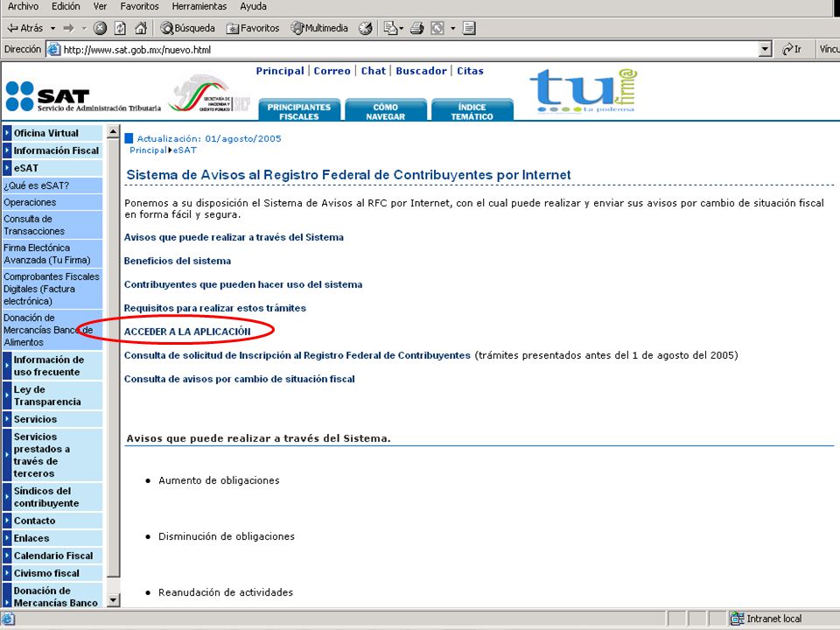The height and width of the screenshot is (630, 840).
Task: Open the Archivo menu
Action: 23,6
